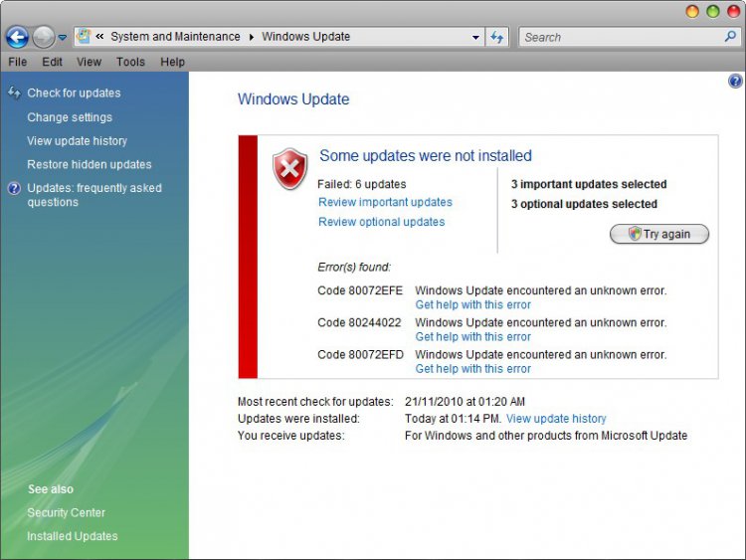The height and width of the screenshot is (560, 746).
Task: Click the breadcrumb arrow after System and Maintenance
Action: click(252, 37)
